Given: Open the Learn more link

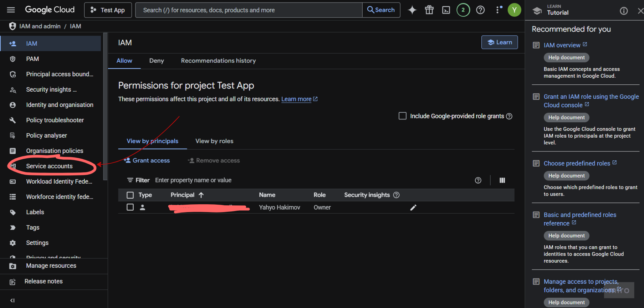Looking at the screenshot, I should pyautogui.click(x=300, y=99).
